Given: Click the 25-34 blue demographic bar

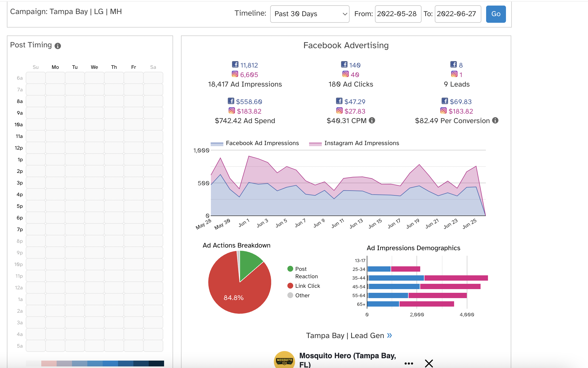Looking at the screenshot, I should tap(379, 269).
